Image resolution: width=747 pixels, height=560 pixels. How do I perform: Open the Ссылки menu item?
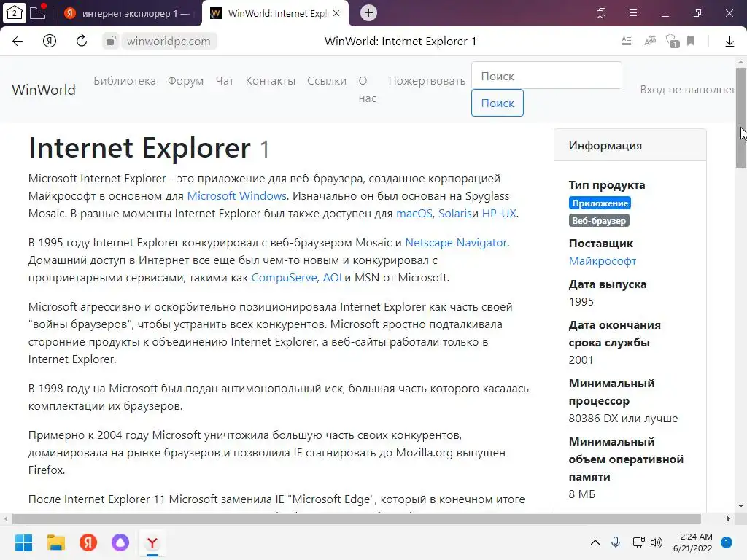(326, 80)
